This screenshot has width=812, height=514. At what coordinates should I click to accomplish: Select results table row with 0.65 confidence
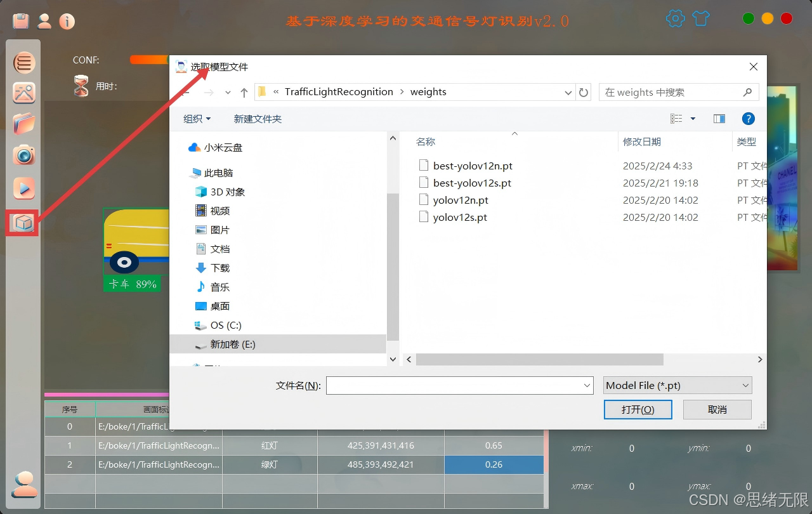294,445
